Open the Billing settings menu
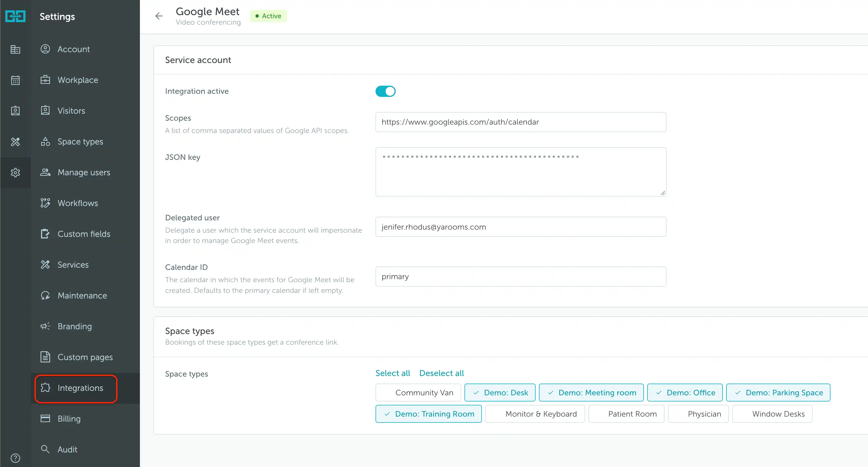Viewport: 868px width, 467px height. click(85, 419)
